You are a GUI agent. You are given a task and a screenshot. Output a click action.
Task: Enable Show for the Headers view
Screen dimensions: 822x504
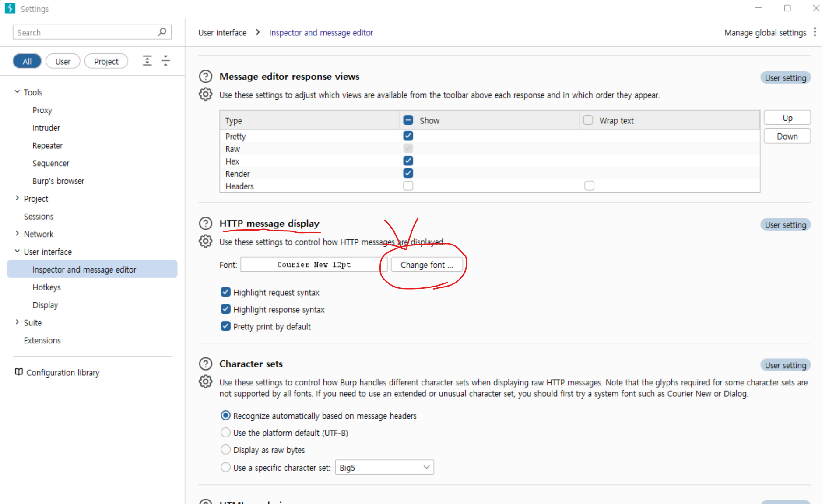pyautogui.click(x=408, y=185)
